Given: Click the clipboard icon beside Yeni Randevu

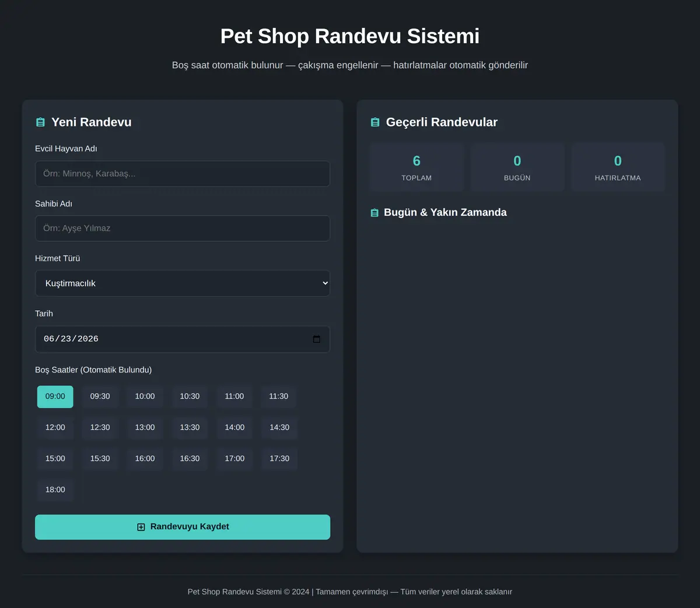Looking at the screenshot, I should (40, 122).
